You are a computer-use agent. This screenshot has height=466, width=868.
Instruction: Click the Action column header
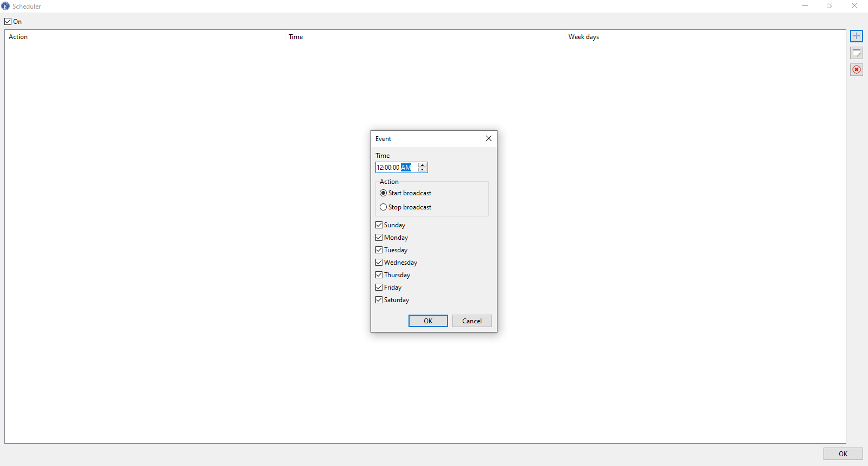145,37
